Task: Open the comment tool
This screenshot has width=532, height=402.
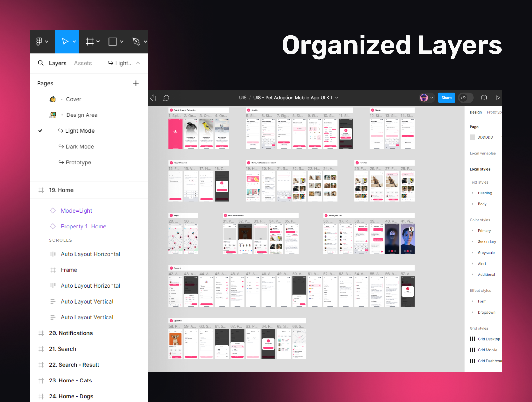Action: (x=166, y=98)
